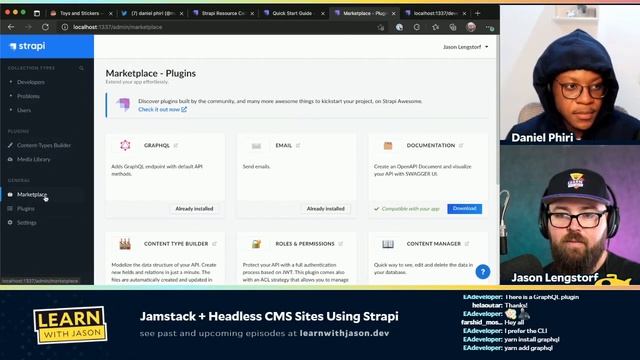Click the Roles & Permissions plugin icon
Viewport: 640px width, 360px height.
256,244
